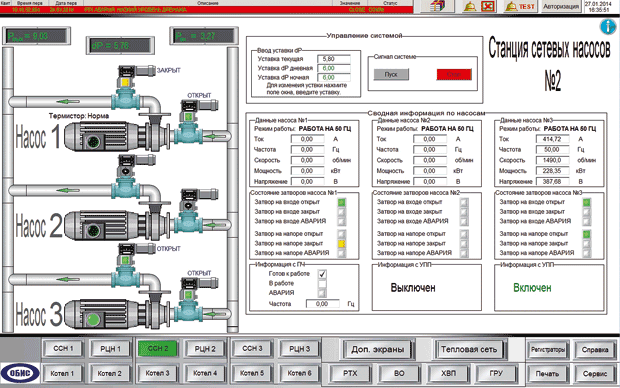Open the Котел 5 screen
The width and height of the screenshot is (620, 388).
252,373
